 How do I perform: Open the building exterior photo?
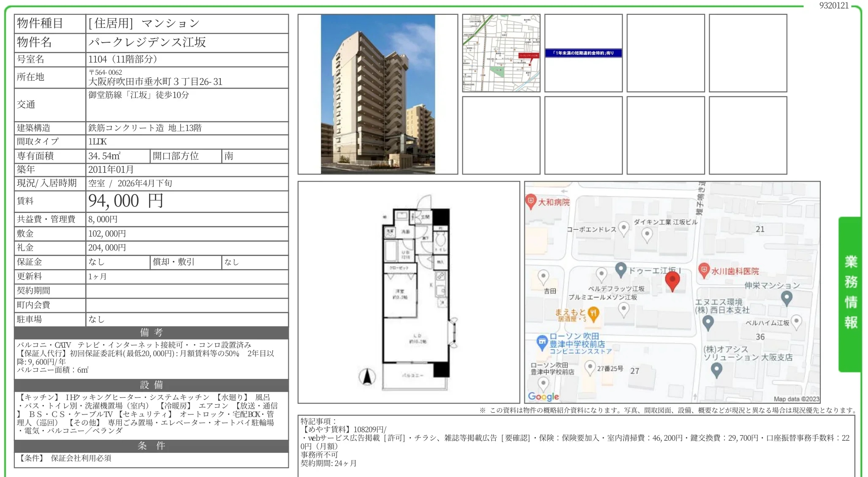click(377, 94)
